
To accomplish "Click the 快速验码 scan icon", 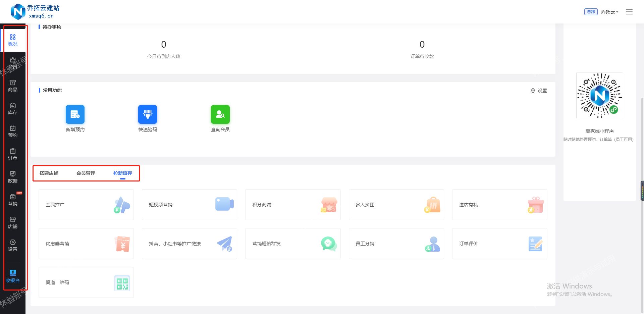I will click(148, 114).
